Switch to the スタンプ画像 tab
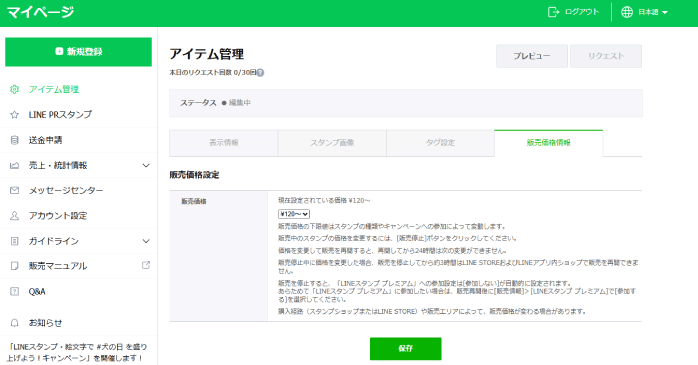 coord(332,143)
